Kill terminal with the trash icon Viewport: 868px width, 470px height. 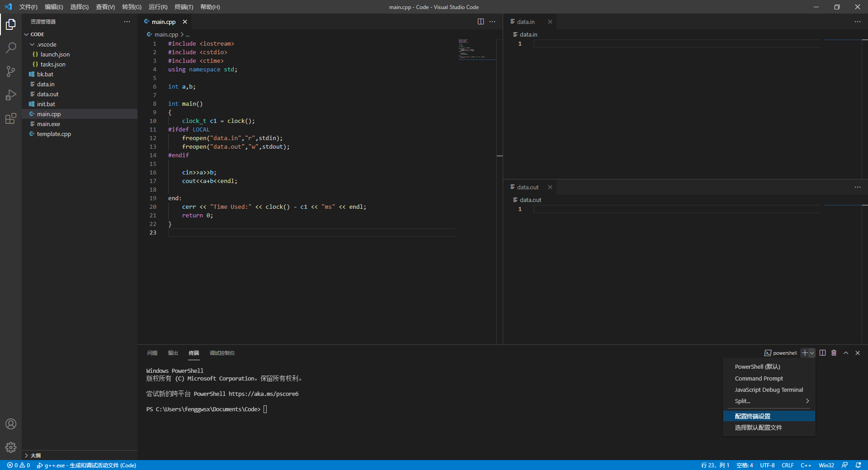(x=834, y=353)
